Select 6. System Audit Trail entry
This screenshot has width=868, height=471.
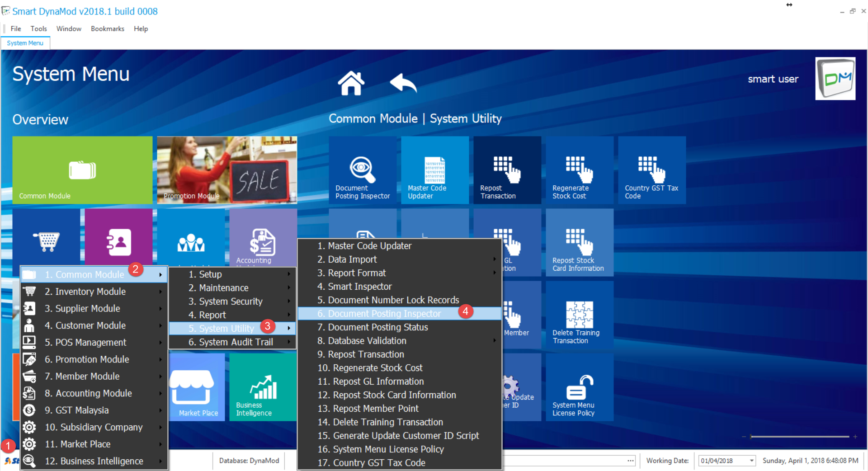pyautogui.click(x=232, y=342)
